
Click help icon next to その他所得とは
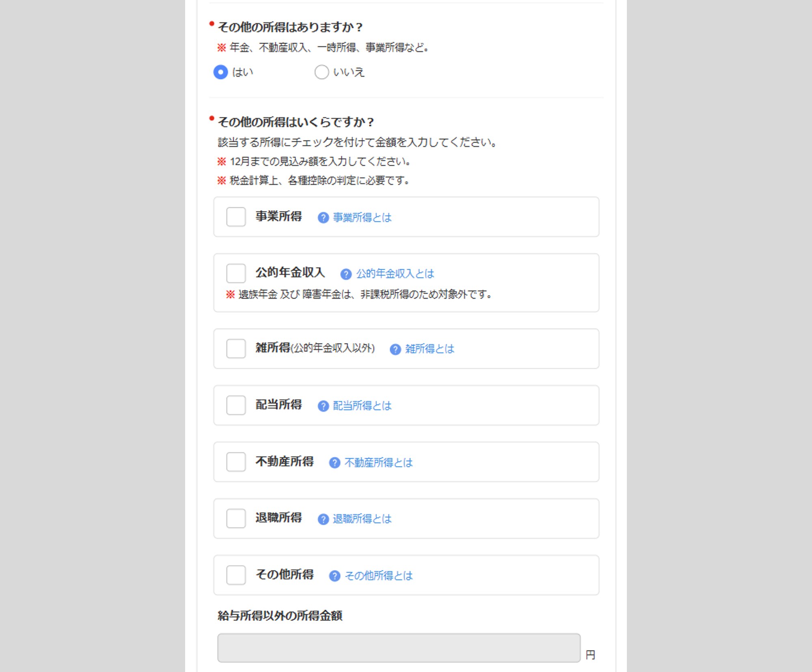tap(335, 576)
